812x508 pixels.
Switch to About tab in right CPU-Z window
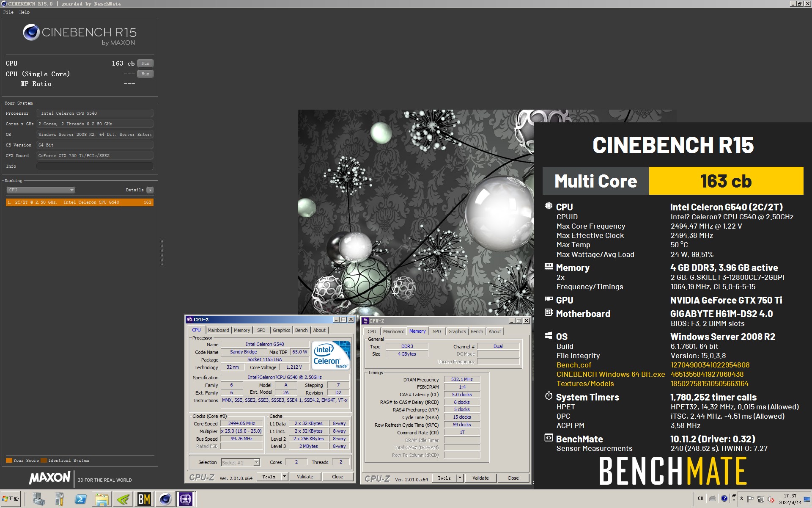495,331
